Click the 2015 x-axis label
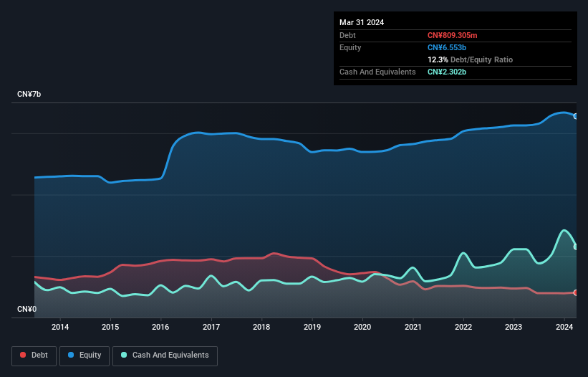Image resolution: width=588 pixels, height=377 pixels. point(110,327)
